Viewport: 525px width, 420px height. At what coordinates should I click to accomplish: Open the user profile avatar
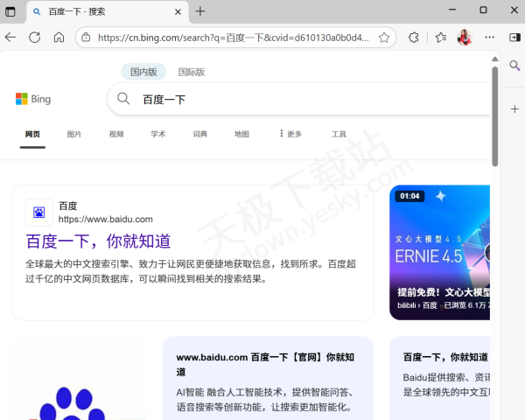pyautogui.click(x=464, y=38)
